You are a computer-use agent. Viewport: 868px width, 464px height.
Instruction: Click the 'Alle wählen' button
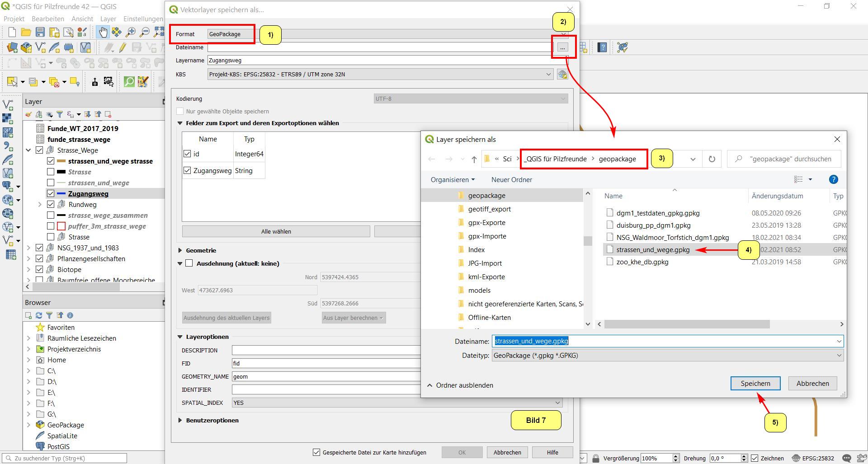(x=276, y=232)
